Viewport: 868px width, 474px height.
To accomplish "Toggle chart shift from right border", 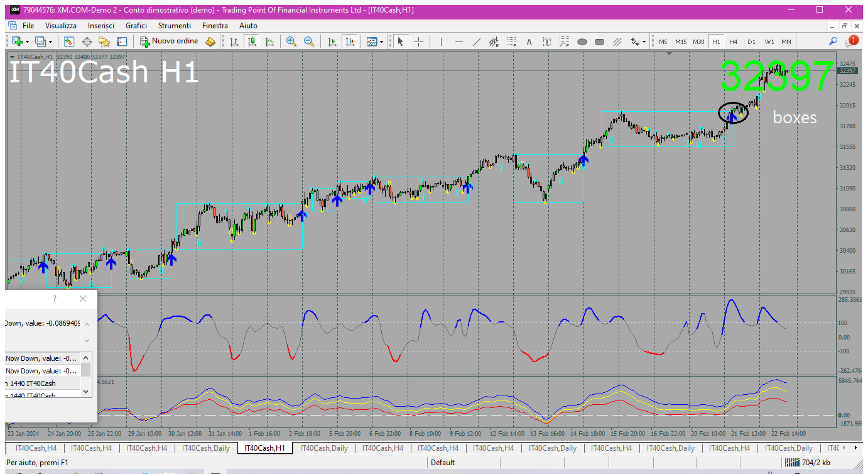I will [349, 41].
